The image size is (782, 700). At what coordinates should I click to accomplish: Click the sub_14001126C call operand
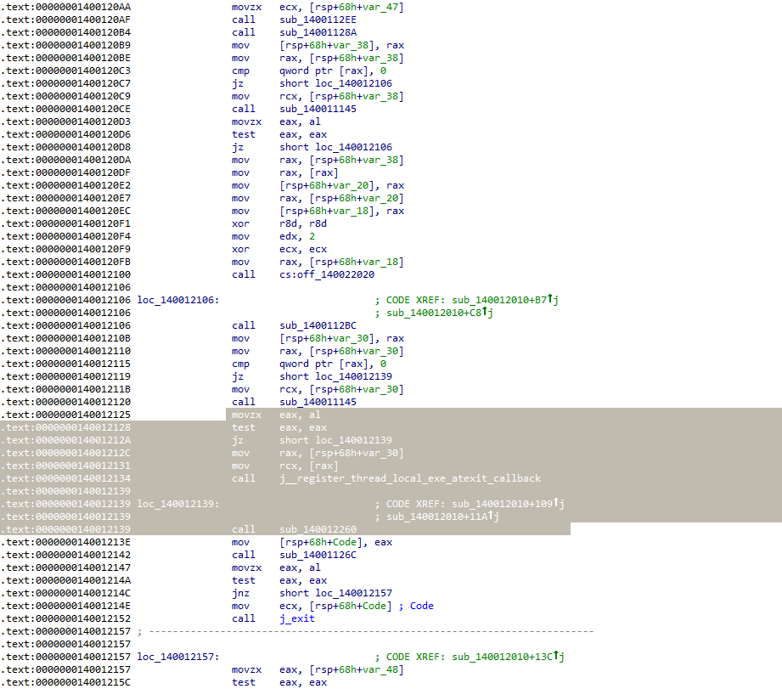[x=318, y=555]
